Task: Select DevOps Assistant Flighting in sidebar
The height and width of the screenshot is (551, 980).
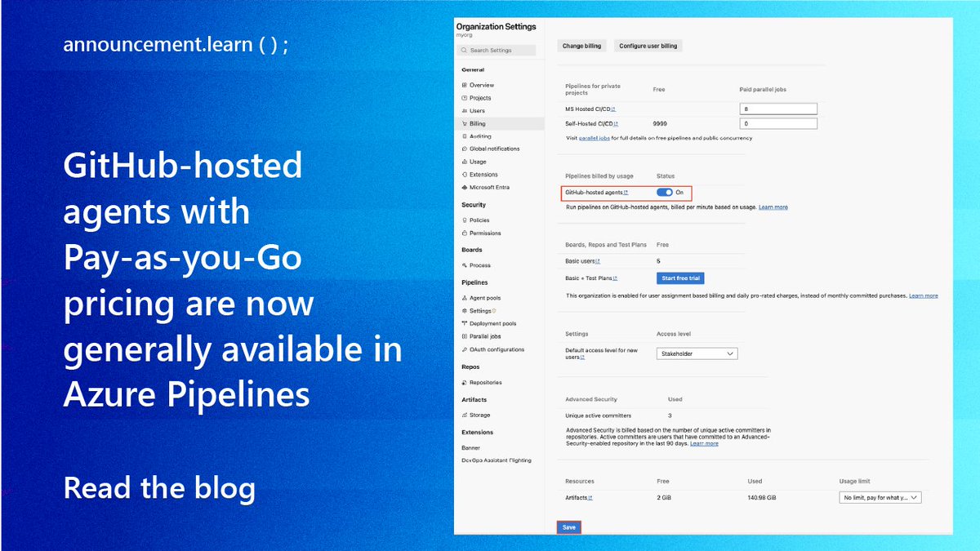Action: [496, 460]
